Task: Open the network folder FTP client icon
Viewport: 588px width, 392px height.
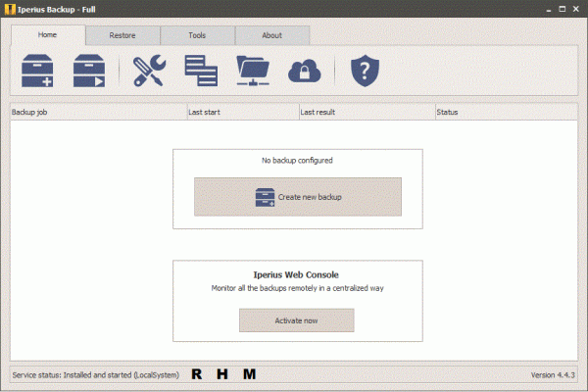Action: 253,71
